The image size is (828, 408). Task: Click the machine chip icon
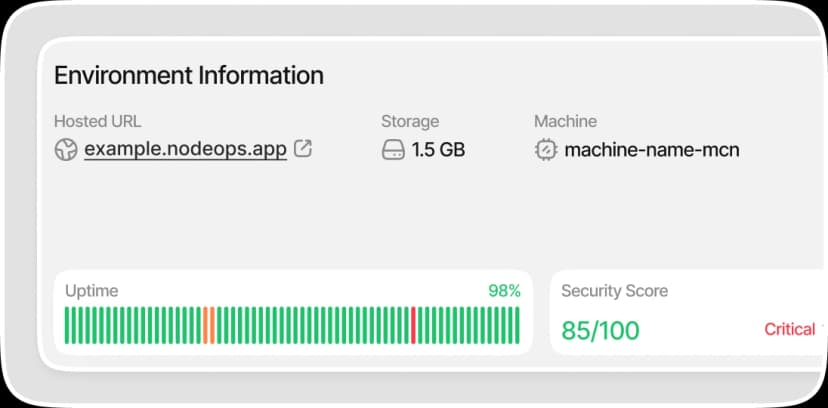coord(546,150)
